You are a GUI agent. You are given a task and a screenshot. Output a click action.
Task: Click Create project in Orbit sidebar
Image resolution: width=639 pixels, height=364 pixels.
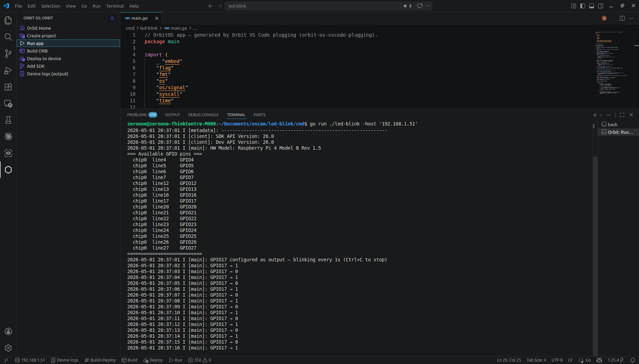pos(68,36)
